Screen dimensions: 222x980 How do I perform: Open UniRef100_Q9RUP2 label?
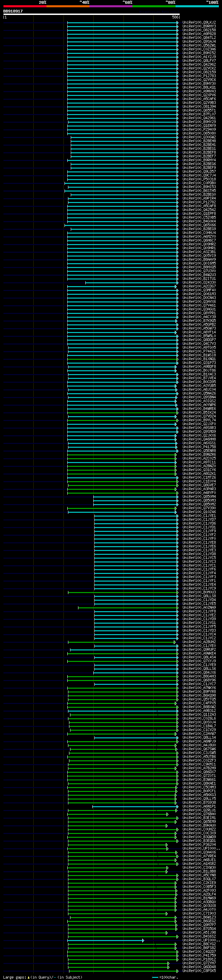(x=199, y=649)
